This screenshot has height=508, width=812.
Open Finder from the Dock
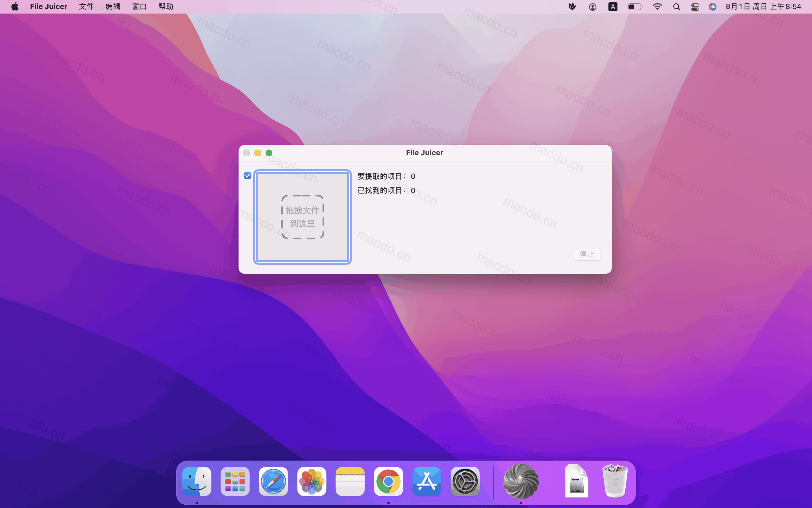point(197,481)
